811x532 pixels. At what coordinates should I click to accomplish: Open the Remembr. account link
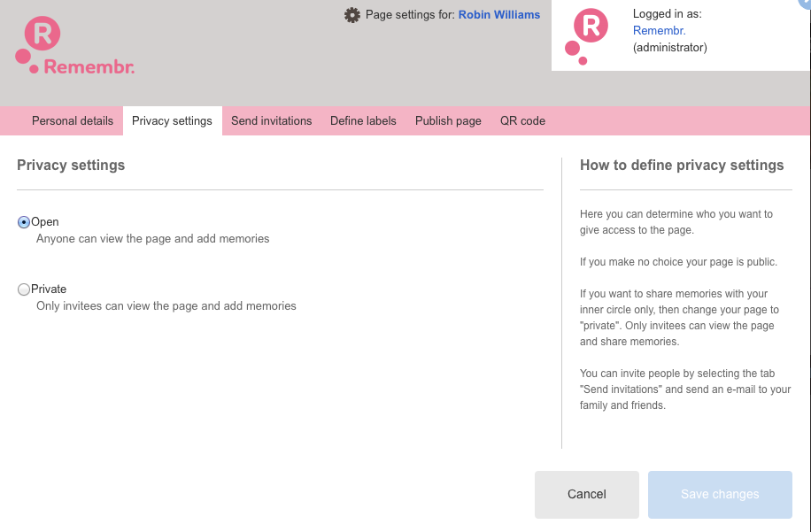[x=659, y=31]
